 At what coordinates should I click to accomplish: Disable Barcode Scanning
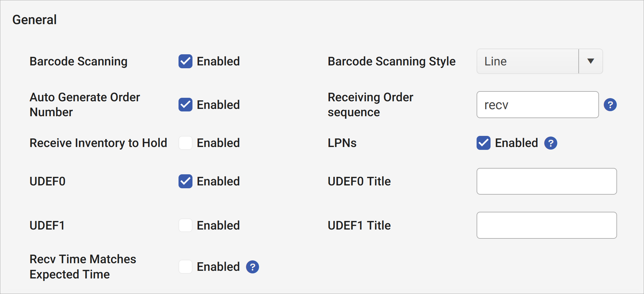coord(185,61)
